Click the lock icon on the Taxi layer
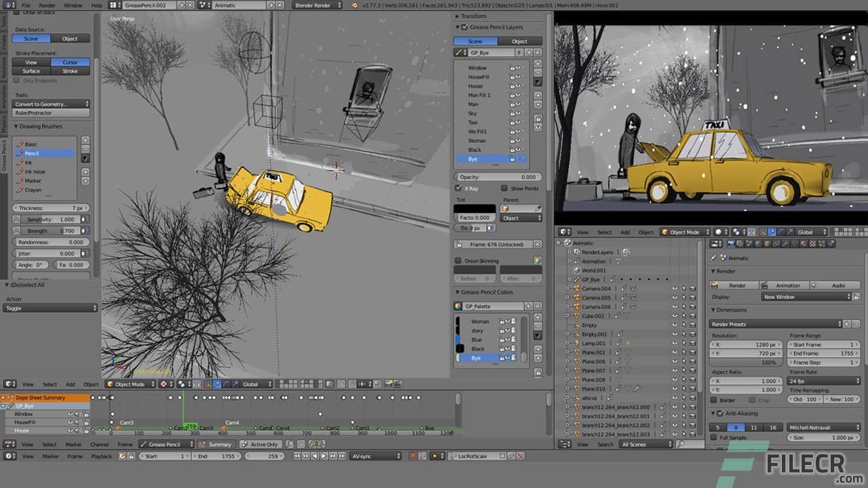Image resolution: width=868 pixels, height=488 pixels. (512, 123)
